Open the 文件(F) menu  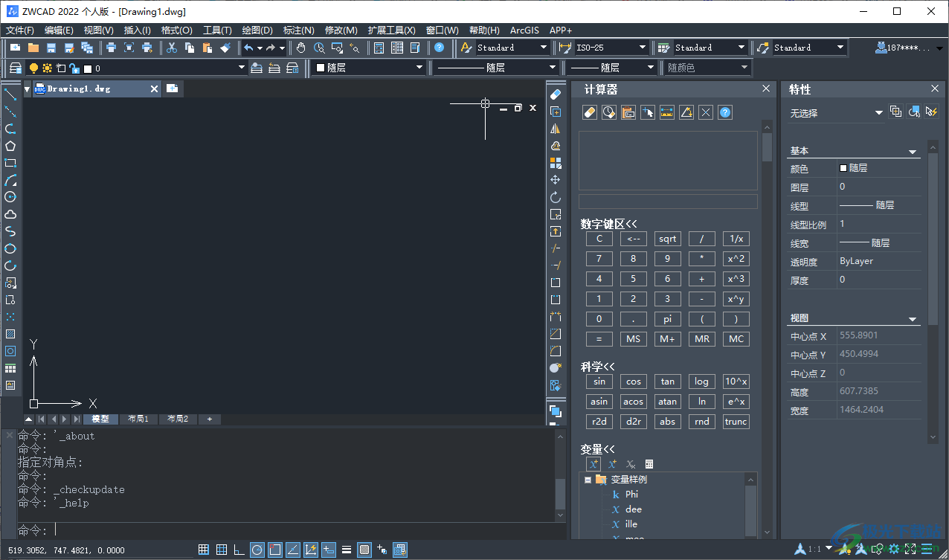pos(20,30)
